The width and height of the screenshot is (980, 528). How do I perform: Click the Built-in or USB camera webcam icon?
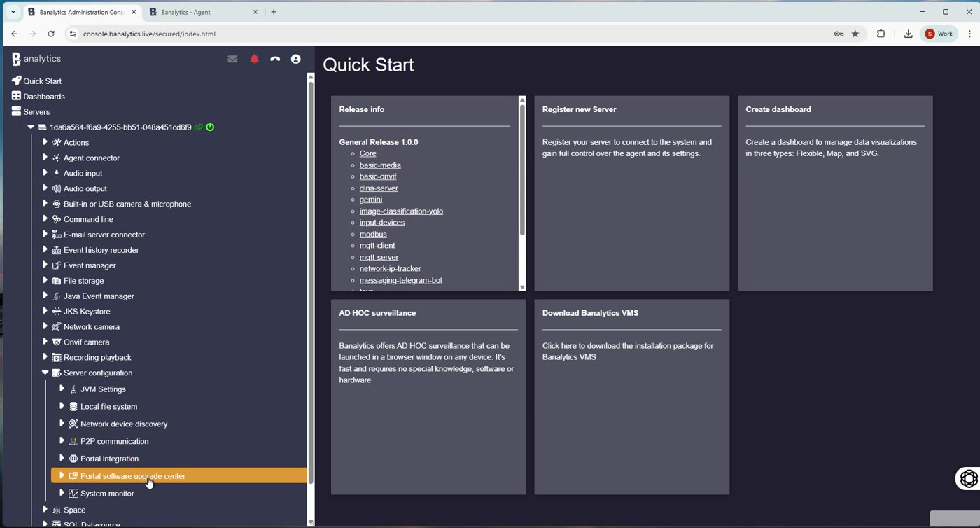57,204
